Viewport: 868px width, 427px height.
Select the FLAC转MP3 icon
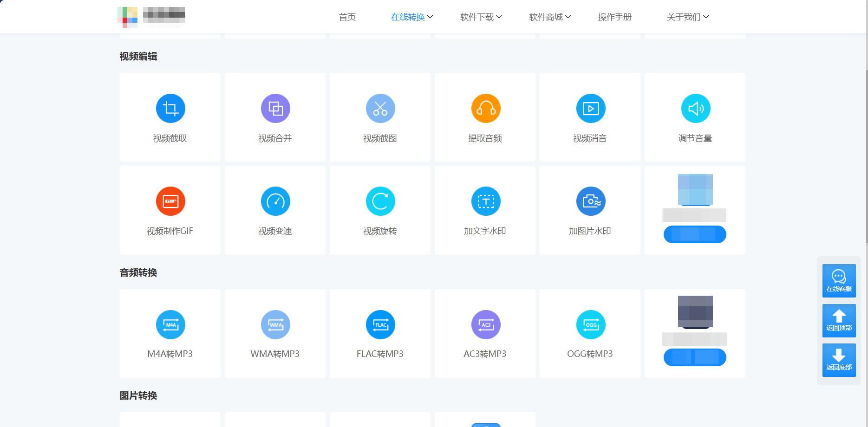(380, 325)
